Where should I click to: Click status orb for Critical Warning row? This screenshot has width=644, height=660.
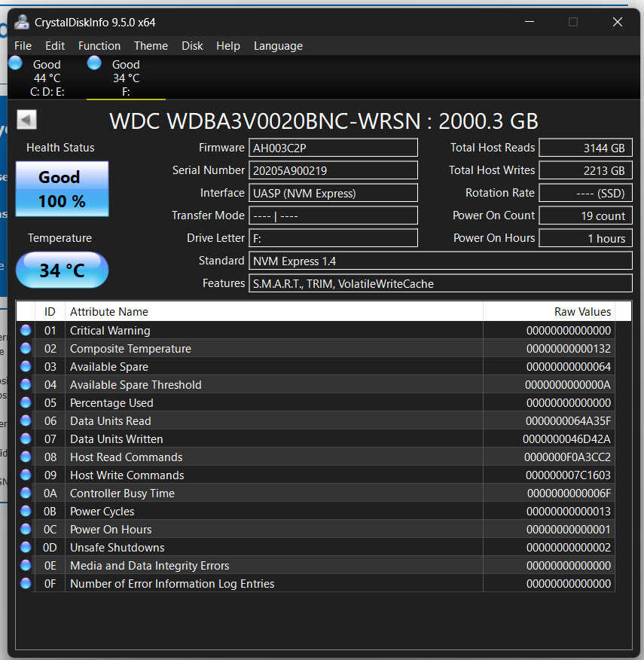[26, 331]
